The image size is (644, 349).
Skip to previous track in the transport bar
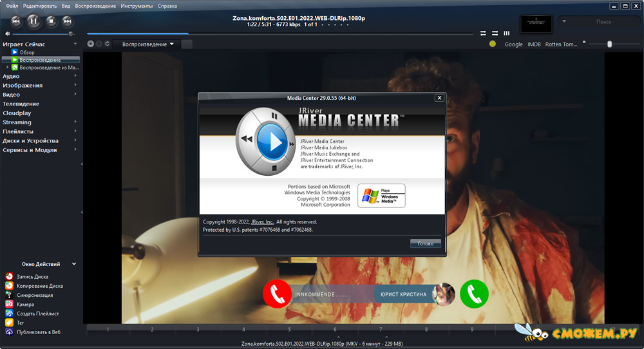pos(15,21)
